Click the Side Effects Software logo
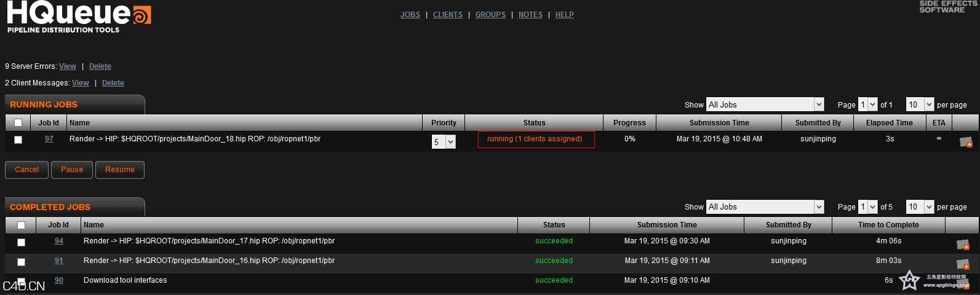This screenshot has width=980, height=295. click(947, 7)
